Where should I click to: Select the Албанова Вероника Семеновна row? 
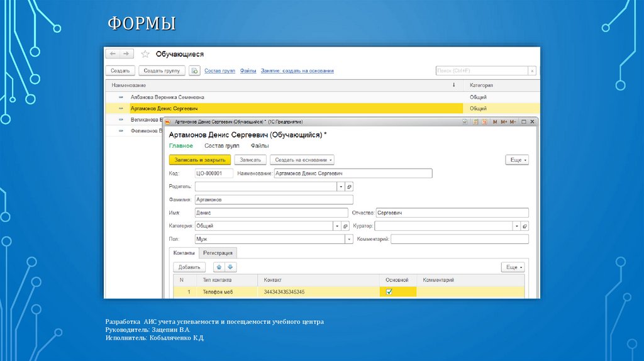tap(167, 97)
